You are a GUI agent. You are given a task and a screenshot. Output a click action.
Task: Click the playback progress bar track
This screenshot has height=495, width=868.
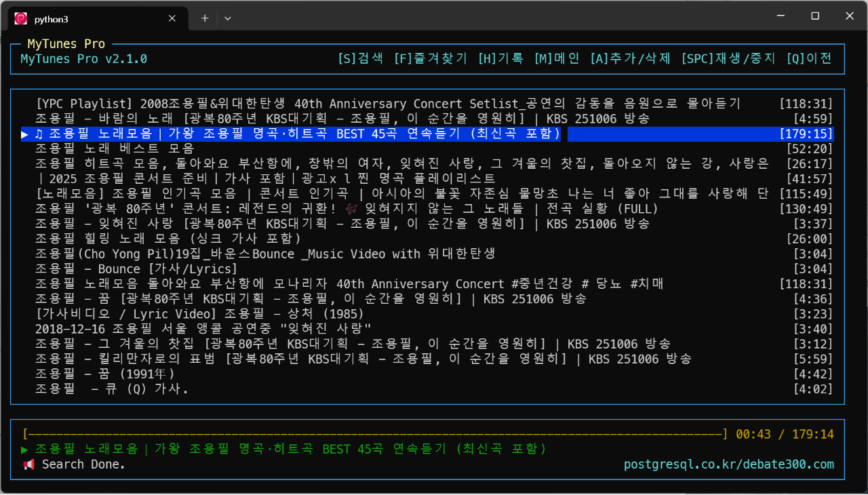coord(373,434)
